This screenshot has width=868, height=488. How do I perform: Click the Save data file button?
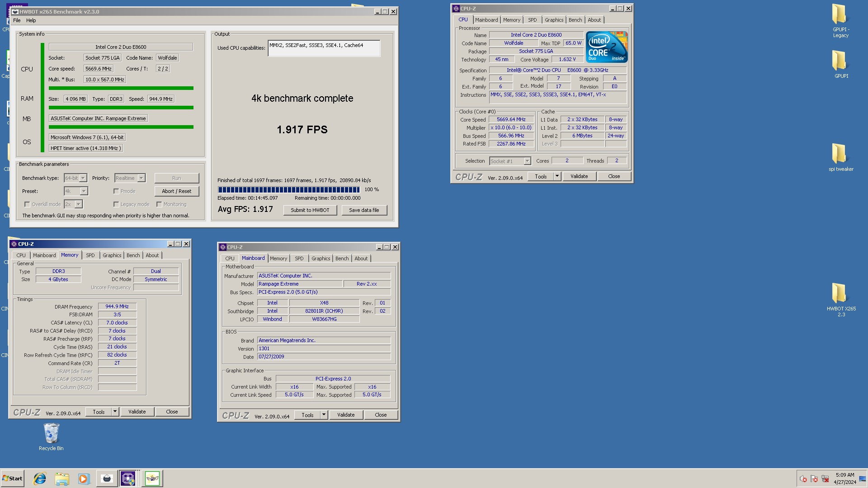coord(364,210)
